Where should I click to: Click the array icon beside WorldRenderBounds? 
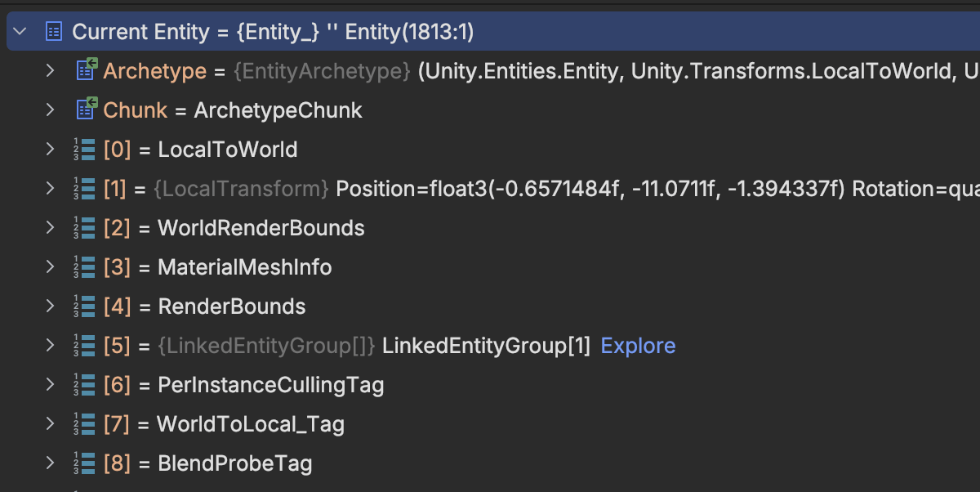pyautogui.click(x=84, y=228)
